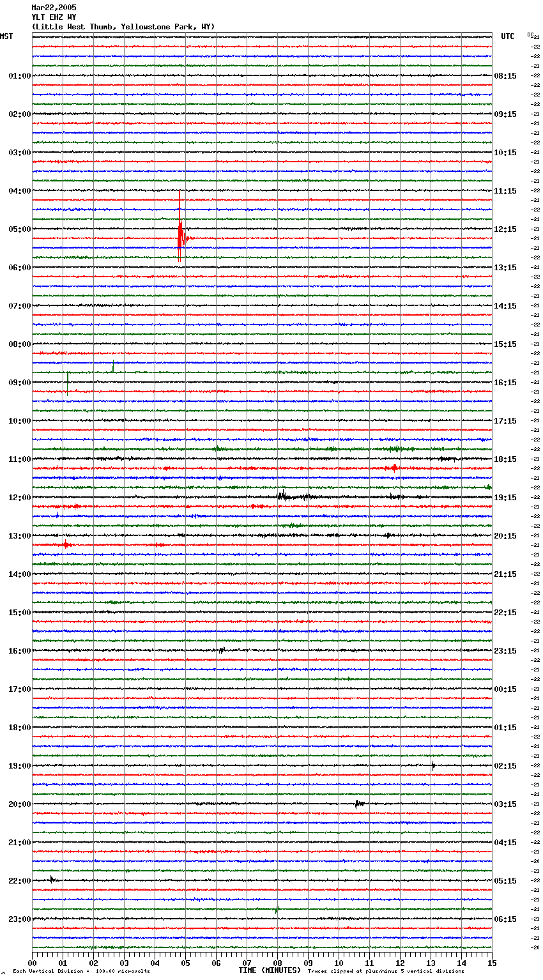Click the 14:15 UTC time label
Viewport: 543px width, 980px height.
point(505,306)
